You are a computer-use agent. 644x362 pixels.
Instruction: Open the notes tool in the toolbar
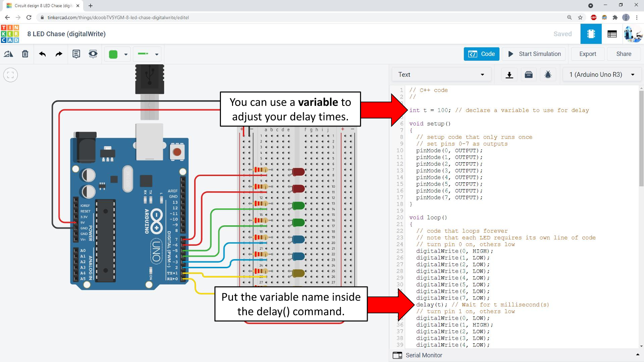76,54
